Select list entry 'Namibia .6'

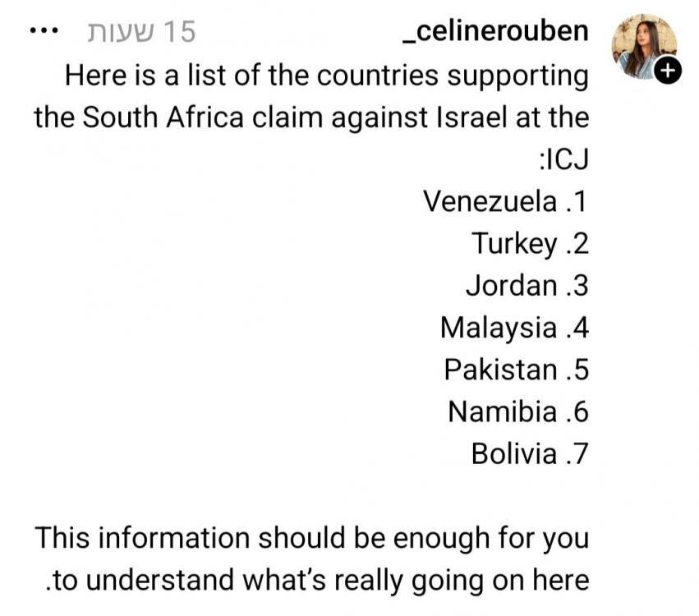click(x=518, y=411)
